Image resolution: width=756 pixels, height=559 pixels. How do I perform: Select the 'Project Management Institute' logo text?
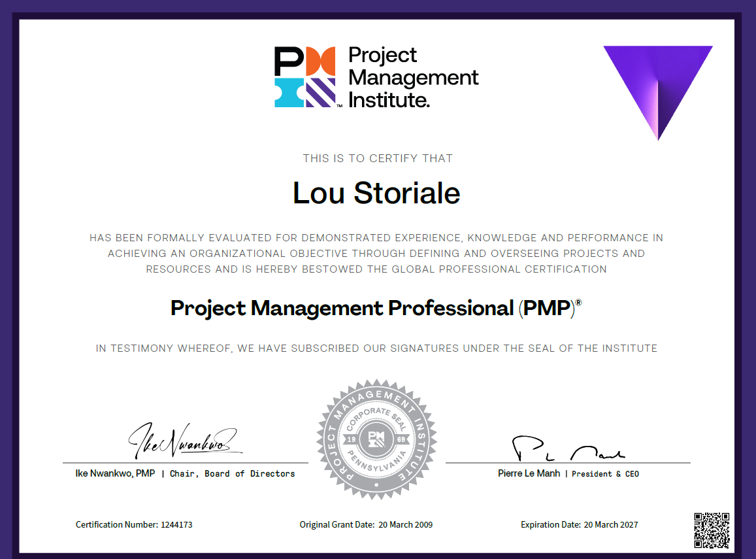[413, 77]
